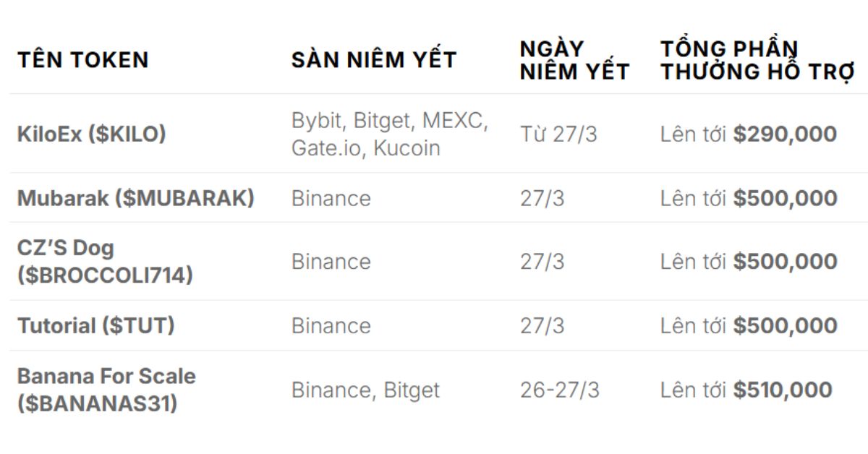
Task: Click the SÀN NIÊM YẾT column header
Action: click(374, 59)
